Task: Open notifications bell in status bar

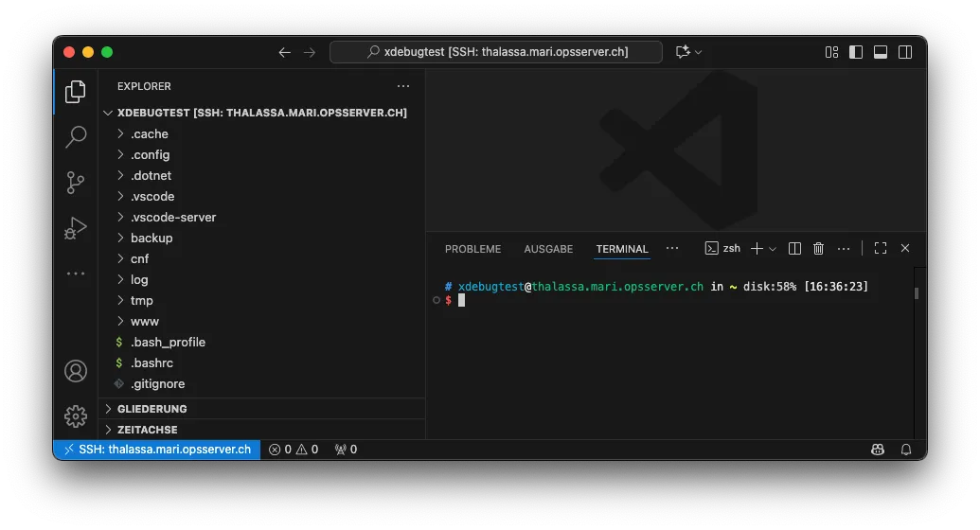Action: tap(905, 450)
